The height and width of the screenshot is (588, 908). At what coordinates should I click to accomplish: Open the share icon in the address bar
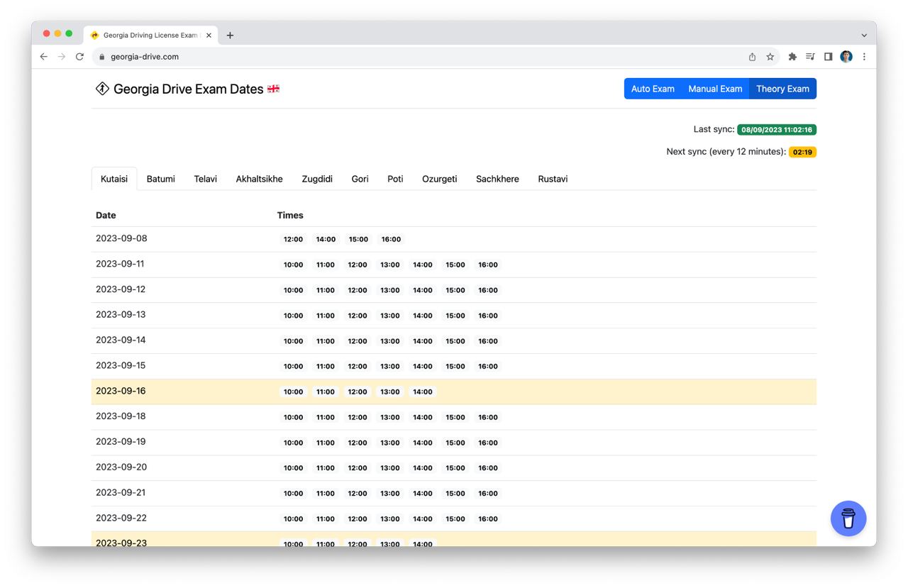(751, 56)
